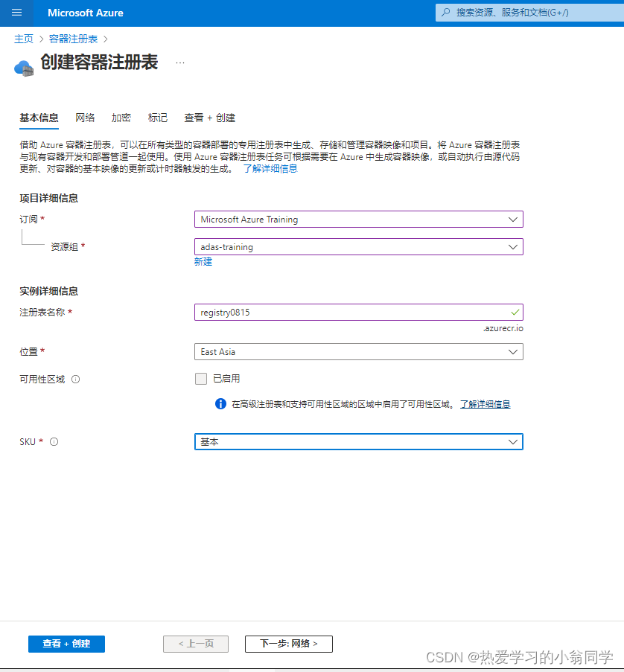Select the 基本信息 tab
Screen dimensions: 624x672
(x=39, y=118)
